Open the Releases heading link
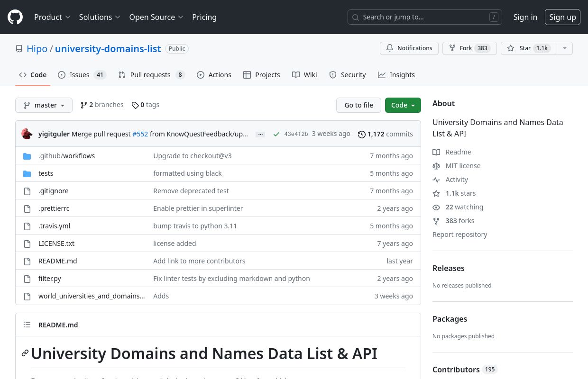This screenshot has height=379, width=588. [449, 268]
